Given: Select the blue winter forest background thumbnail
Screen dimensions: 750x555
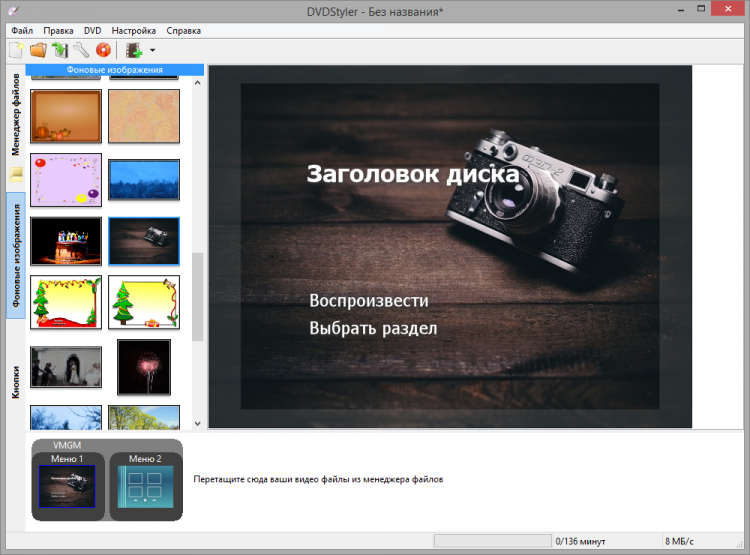Looking at the screenshot, I should tap(144, 180).
